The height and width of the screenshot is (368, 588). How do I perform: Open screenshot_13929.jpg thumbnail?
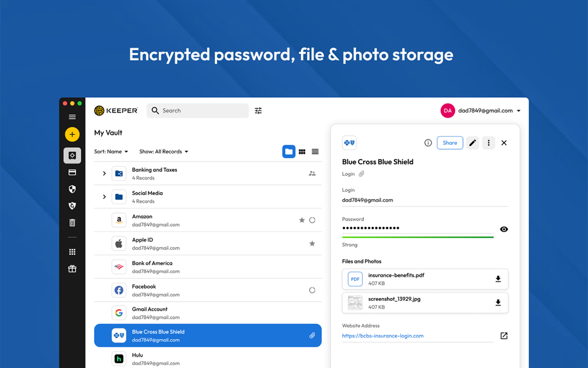click(355, 303)
